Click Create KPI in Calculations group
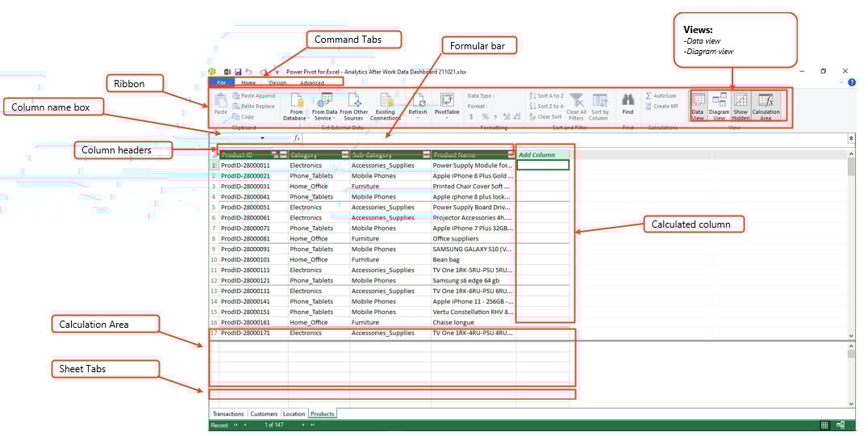This screenshot has width=868, height=436. (x=661, y=107)
